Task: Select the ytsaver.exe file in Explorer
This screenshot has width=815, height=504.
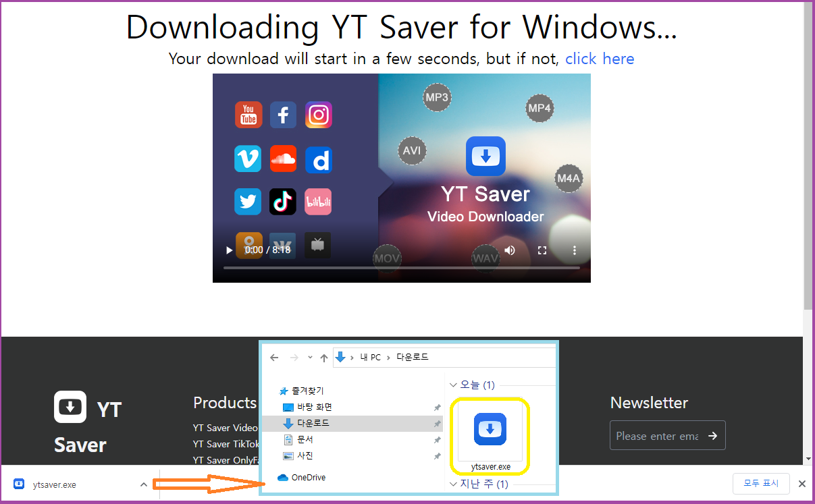Action: click(490, 435)
